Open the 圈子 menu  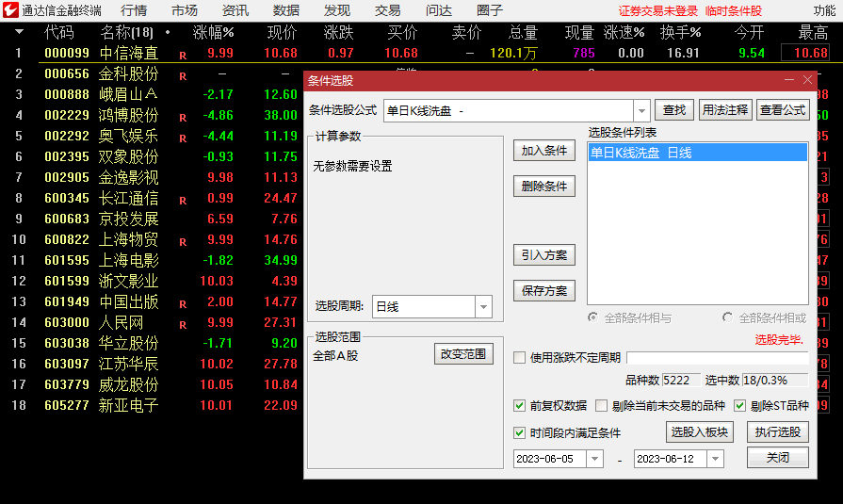(489, 10)
